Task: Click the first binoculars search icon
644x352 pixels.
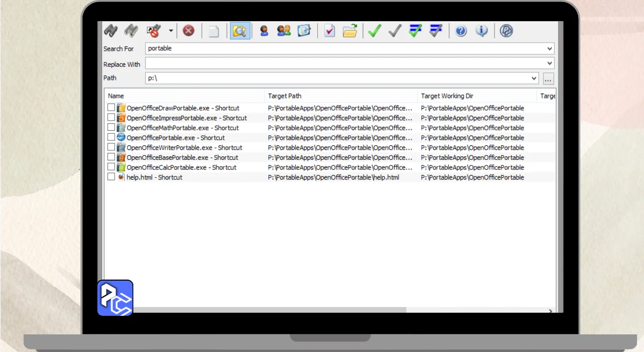Action: [x=111, y=31]
